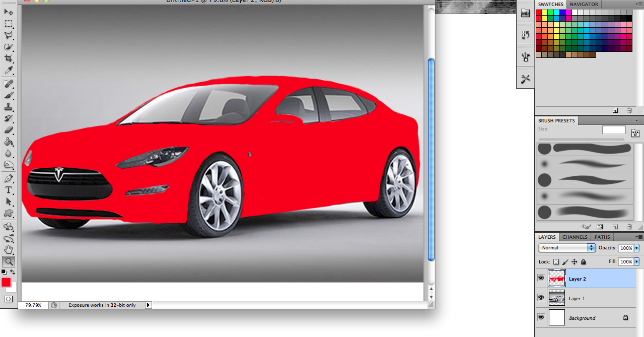Open the red foreground color picker

pyautogui.click(x=6, y=282)
